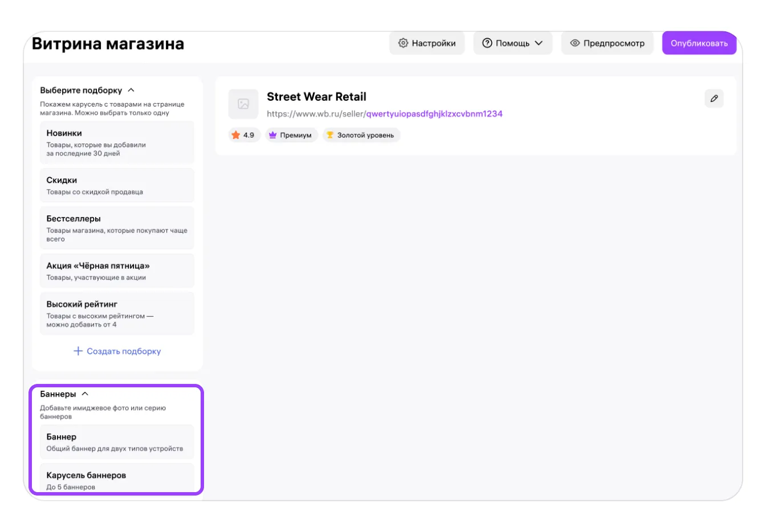Click the Премиум crown badge
Screen dimensions: 766x532
[291, 135]
